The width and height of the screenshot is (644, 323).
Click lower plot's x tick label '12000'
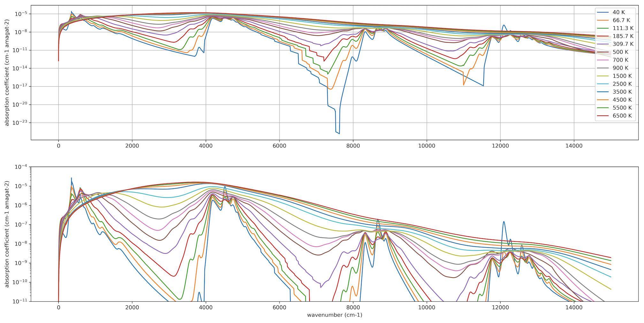pyautogui.click(x=500, y=308)
